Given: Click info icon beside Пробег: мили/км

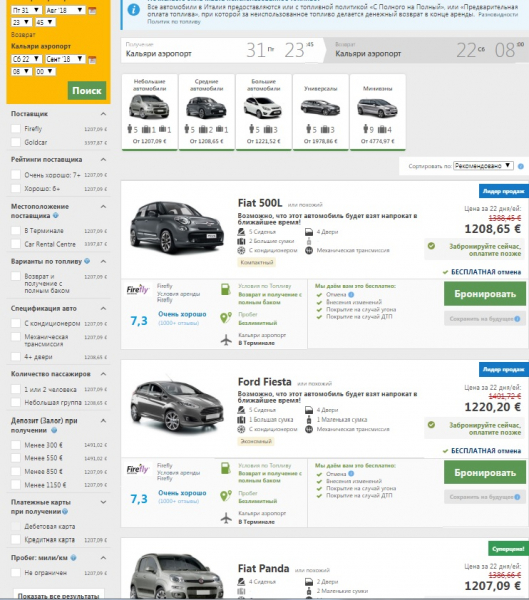Looking at the screenshot, I should pyautogui.click(x=73, y=558).
